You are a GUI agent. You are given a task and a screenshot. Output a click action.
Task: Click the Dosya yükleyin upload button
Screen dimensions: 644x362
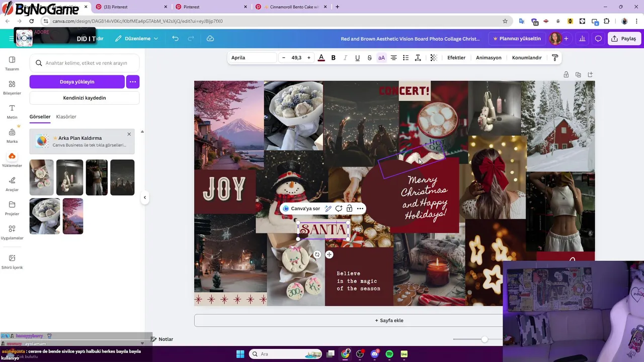(77, 81)
